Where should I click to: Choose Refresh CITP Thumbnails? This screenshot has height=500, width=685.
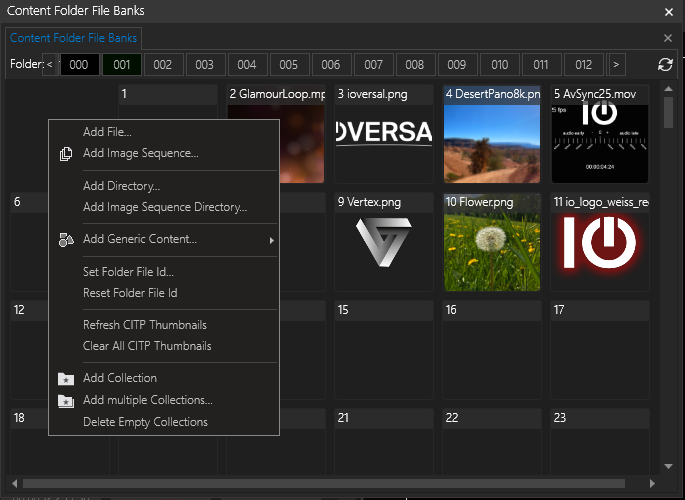[x=145, y=325]
